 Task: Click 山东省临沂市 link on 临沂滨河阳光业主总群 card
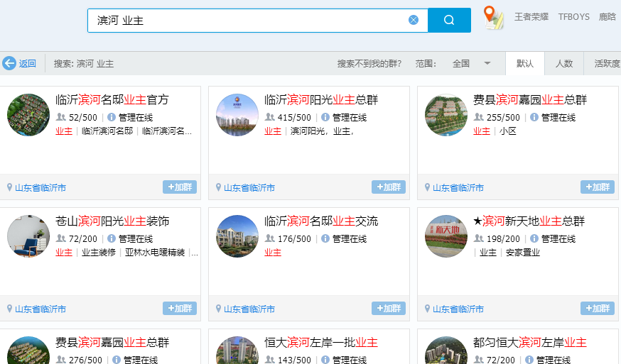click(249, 188)
